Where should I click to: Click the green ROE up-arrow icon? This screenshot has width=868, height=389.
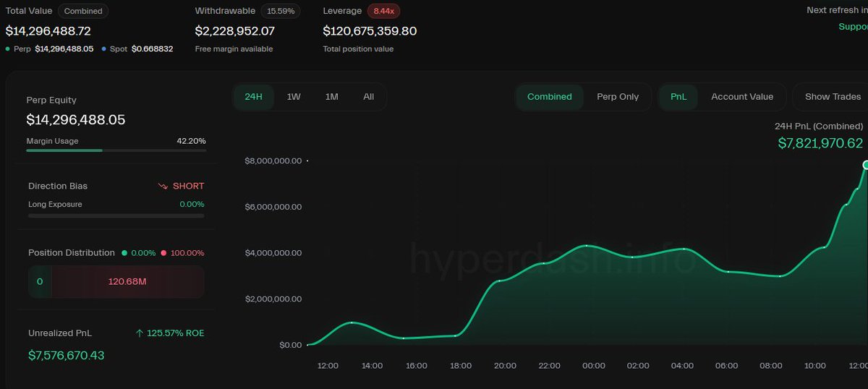tap(140, 333)
